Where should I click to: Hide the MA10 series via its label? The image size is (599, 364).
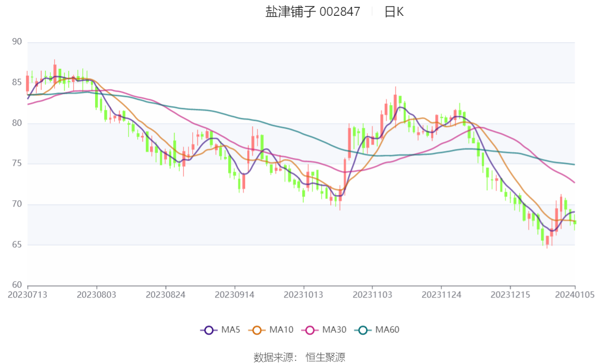click(x=281, y=330)
